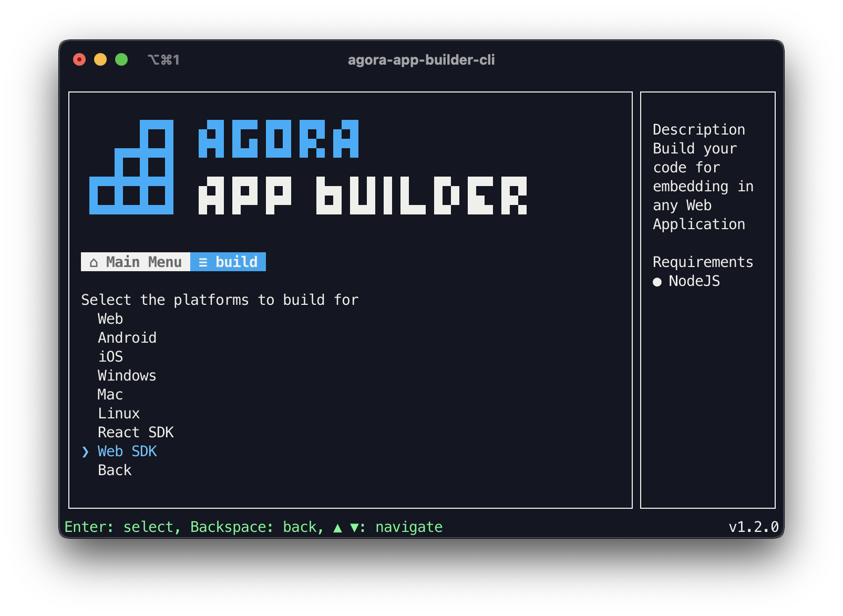843x616 pixels.
Task: Select Android from the platform list
Action: [127, 338]
